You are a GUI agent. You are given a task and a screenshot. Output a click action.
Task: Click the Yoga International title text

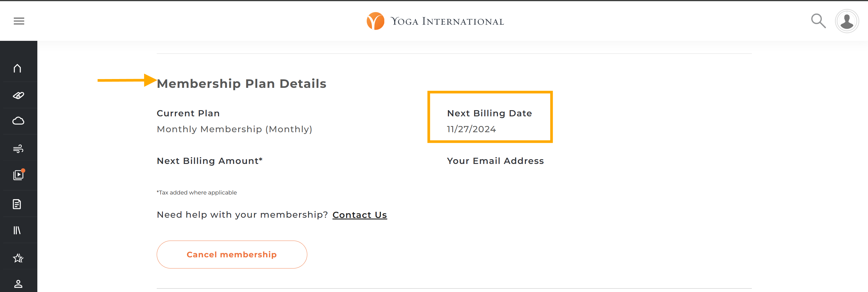447,21
